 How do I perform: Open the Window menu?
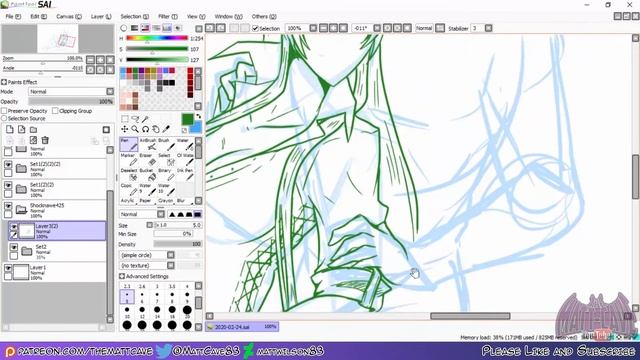coord(228,16)
